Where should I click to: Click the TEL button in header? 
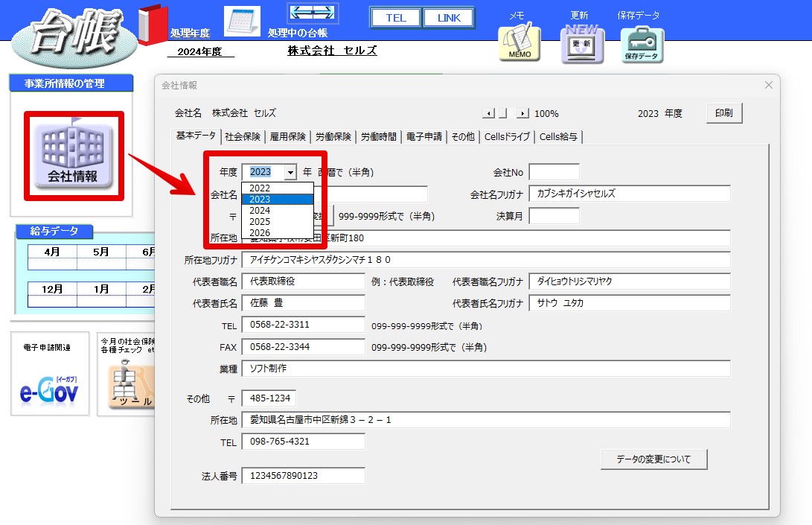pyautogui.click(x=396, y=18)
